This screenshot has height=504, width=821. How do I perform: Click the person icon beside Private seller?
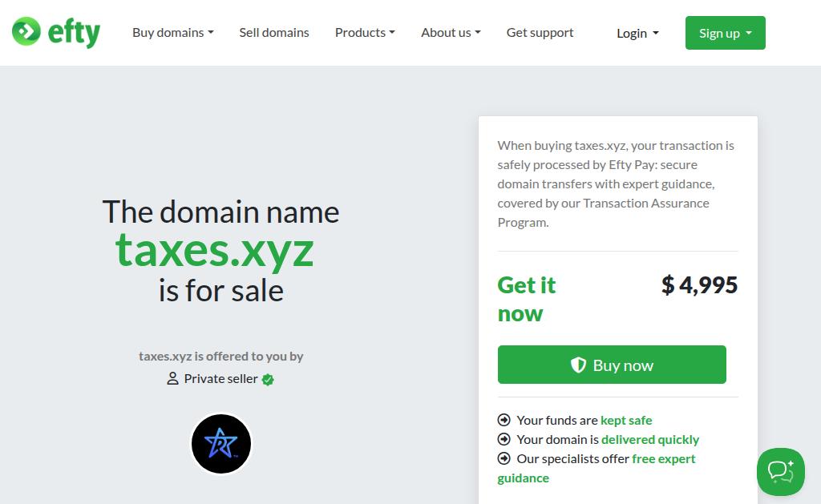coord(172,379)
